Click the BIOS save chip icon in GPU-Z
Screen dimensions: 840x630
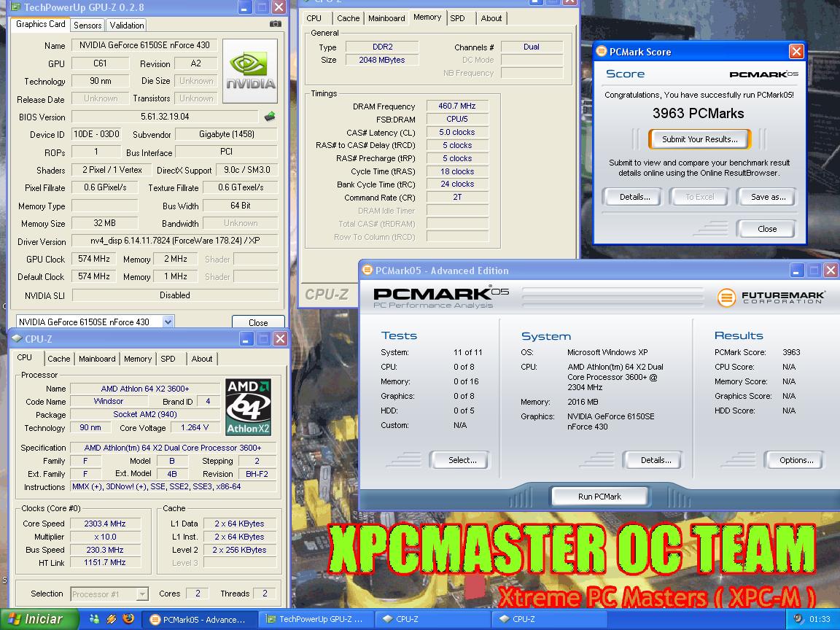tap(270, 116)
